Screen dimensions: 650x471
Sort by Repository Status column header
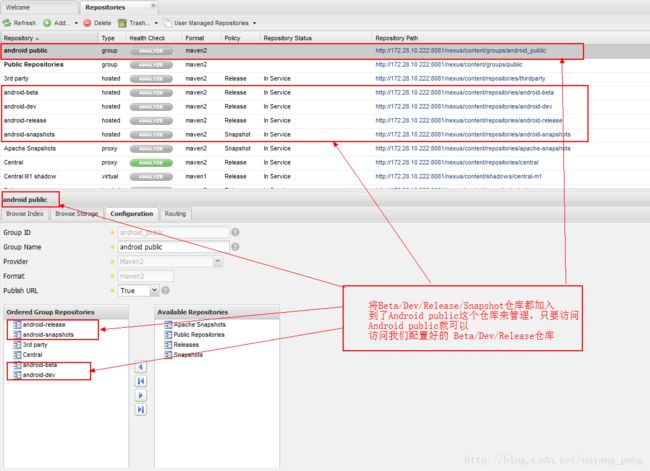click(x=316, y=38)
